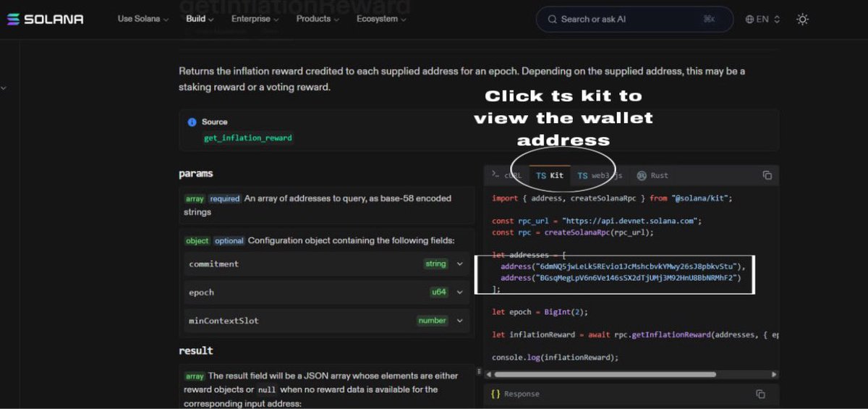Click the result heading
Viewport: 868px width, 409px height.
(196, 350)
